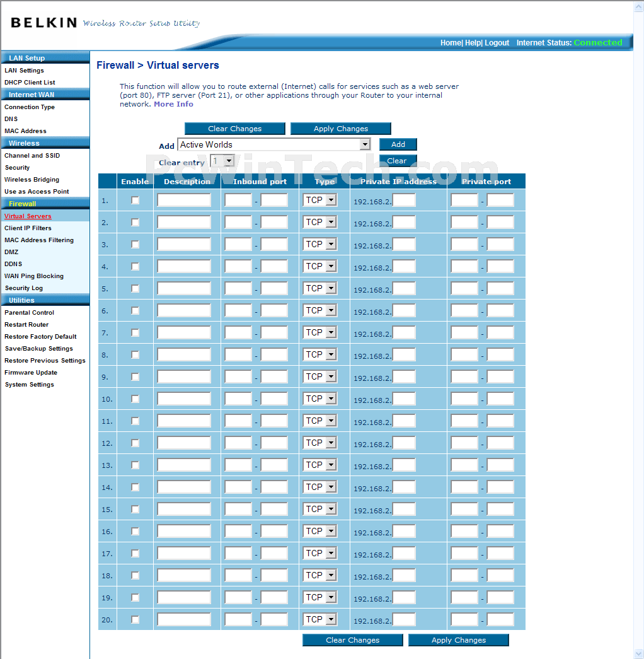Open Firmware Update page
This screenshot has height=659, width=644.
[31, 373]
